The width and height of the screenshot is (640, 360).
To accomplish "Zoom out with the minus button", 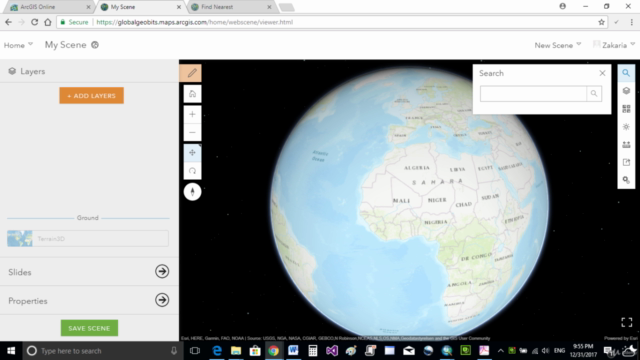I will coord(192,132).
